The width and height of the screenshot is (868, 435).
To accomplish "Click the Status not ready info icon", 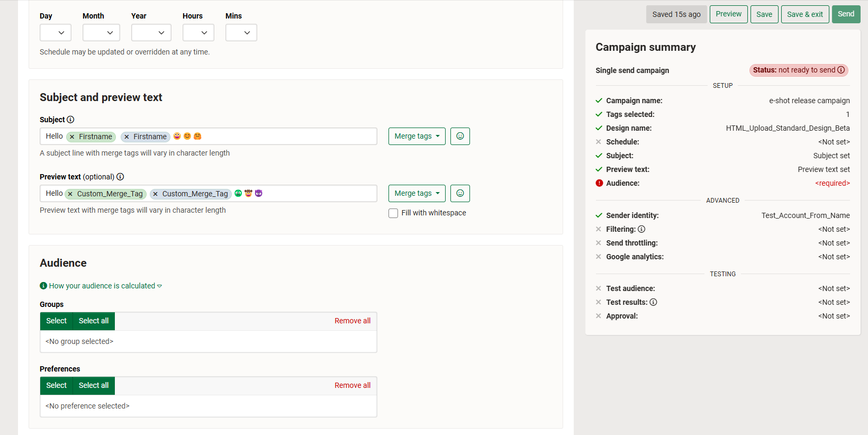I will coord(841,70).
